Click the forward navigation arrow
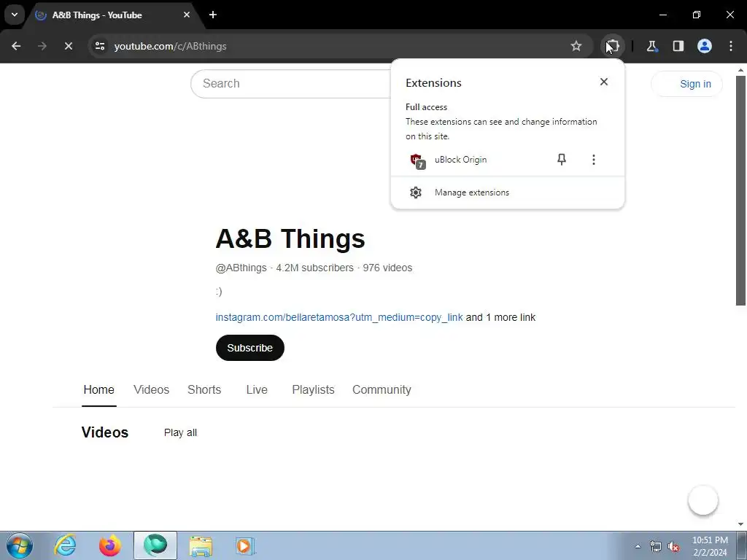The width and height of the screenshot is (747, 560). [x=42, y=46]
